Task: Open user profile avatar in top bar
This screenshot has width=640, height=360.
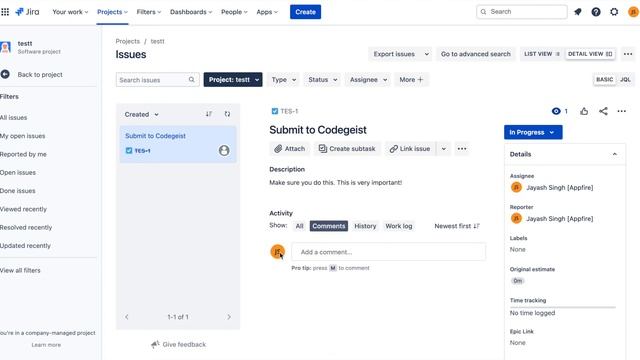Action: (x=633, y=12)
